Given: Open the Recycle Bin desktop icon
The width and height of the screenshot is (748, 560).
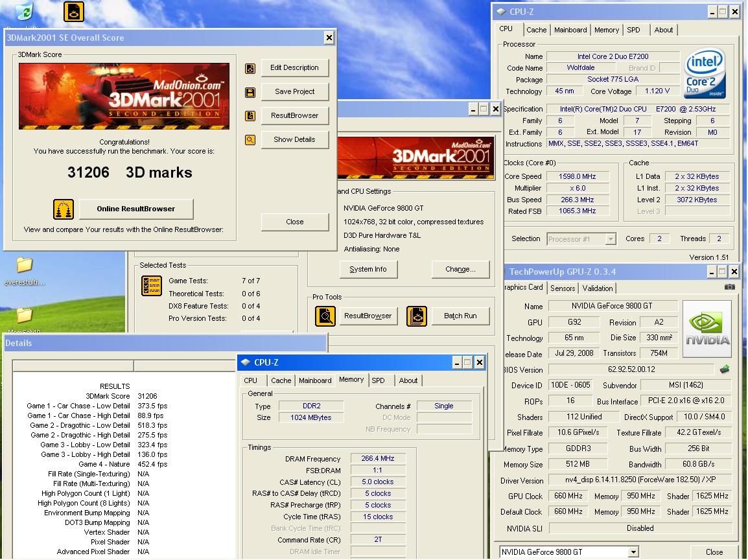Looking at the screenshot, I should [x=23, y=12].
